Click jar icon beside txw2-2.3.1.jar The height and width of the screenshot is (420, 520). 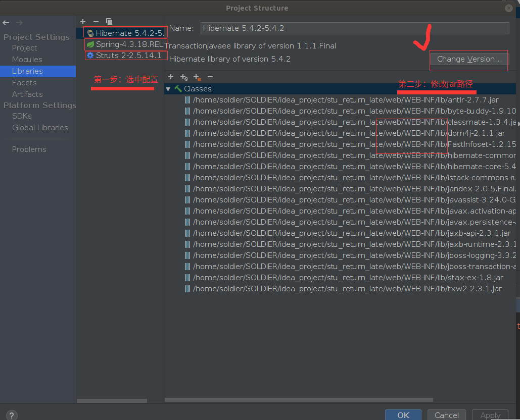(187, 289)
